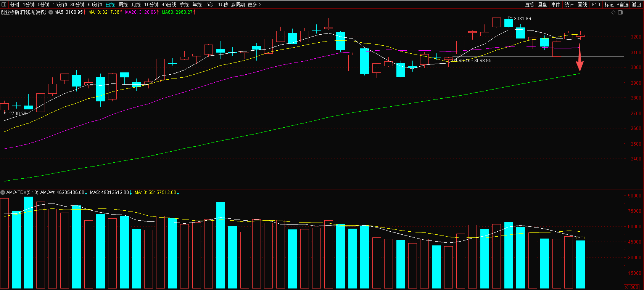Image resolution: width=644 pixels, height=290 pixels.
Task: Open the 画线 drawing tools
Action: click(x=582, y=5)
